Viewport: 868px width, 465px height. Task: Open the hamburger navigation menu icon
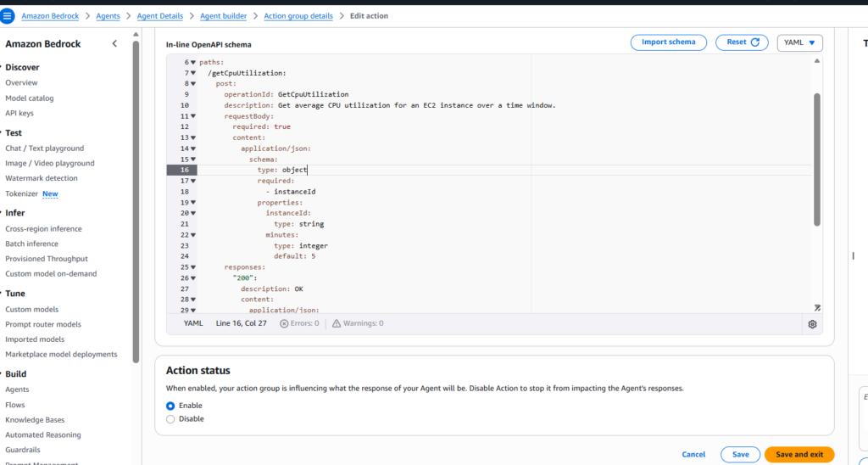(8, 16)
